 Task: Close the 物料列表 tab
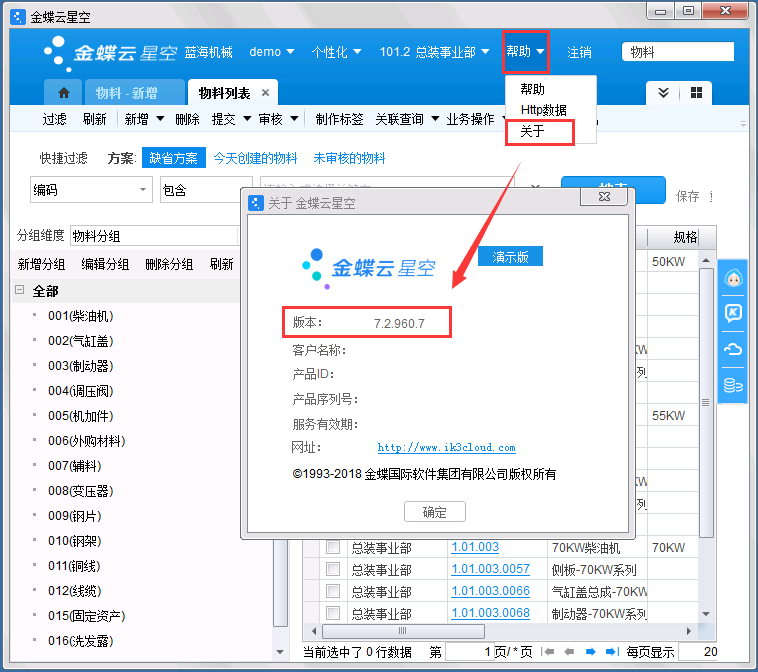click(x=265, y=93)
